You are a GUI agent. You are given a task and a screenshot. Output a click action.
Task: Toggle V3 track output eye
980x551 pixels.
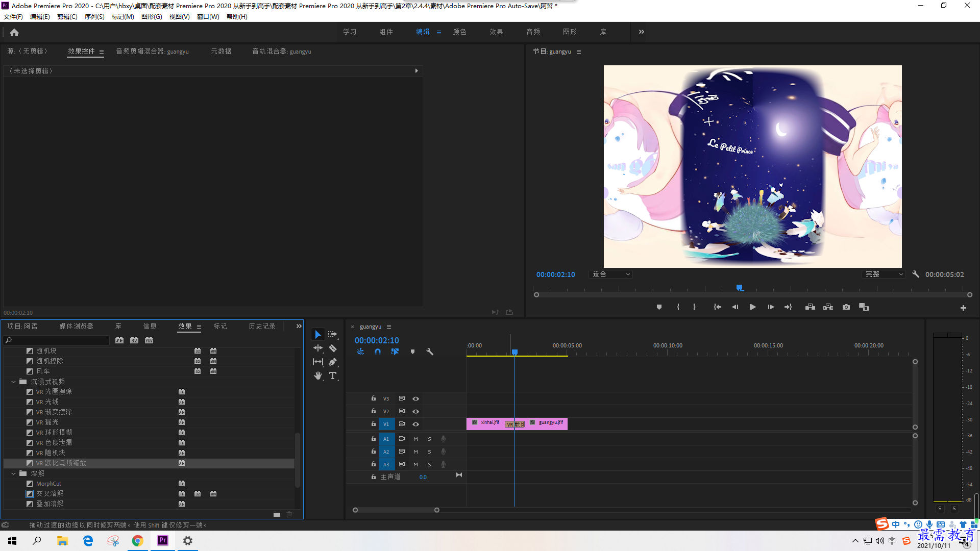tap(415, 398)
